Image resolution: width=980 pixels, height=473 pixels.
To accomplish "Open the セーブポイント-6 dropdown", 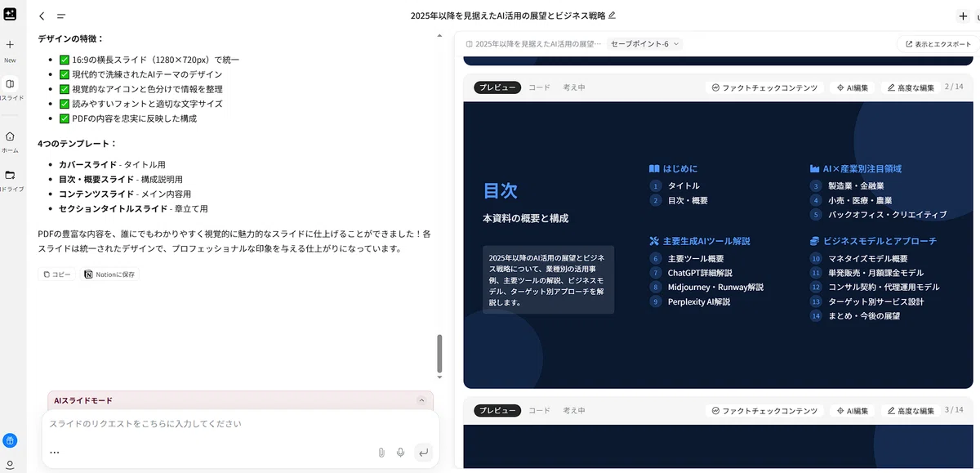I will 645,44.
